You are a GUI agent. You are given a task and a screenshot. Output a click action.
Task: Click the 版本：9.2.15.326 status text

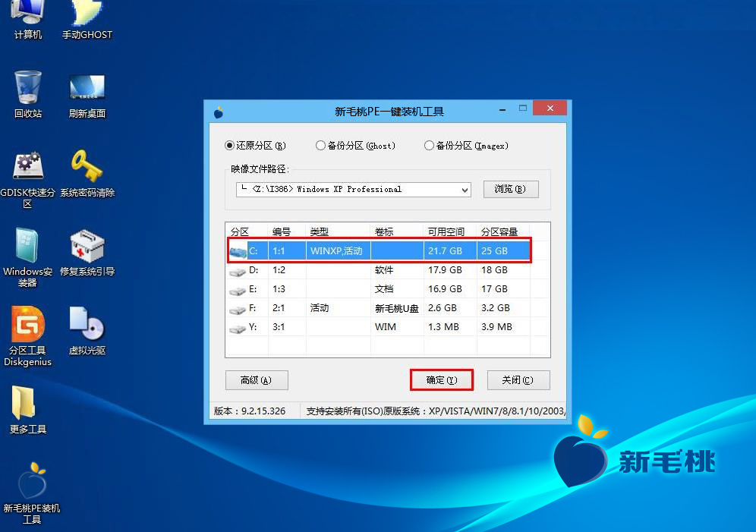[x=250, y=411]
